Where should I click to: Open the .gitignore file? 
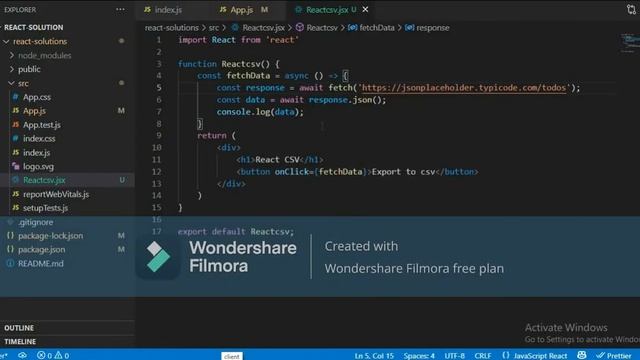(x=36, y=222)
